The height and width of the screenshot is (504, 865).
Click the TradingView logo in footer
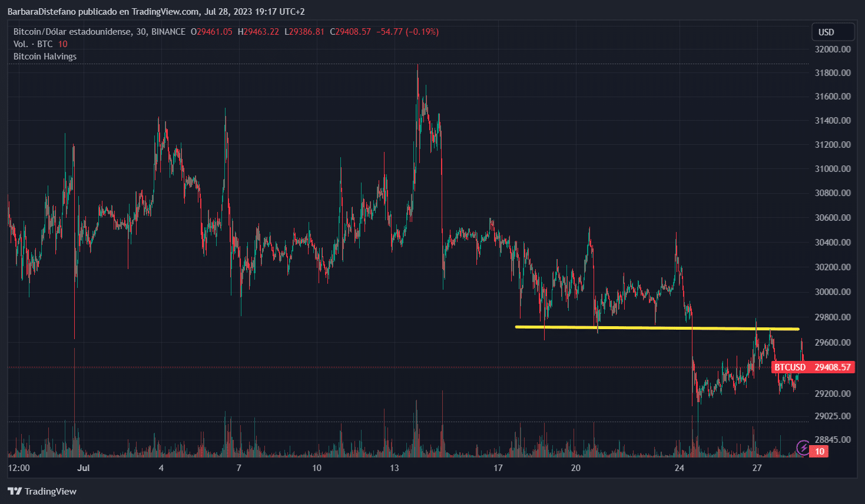tap(42, 491)
